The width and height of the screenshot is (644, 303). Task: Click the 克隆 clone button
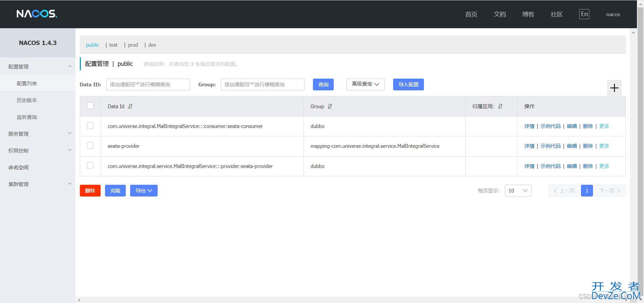115,190
